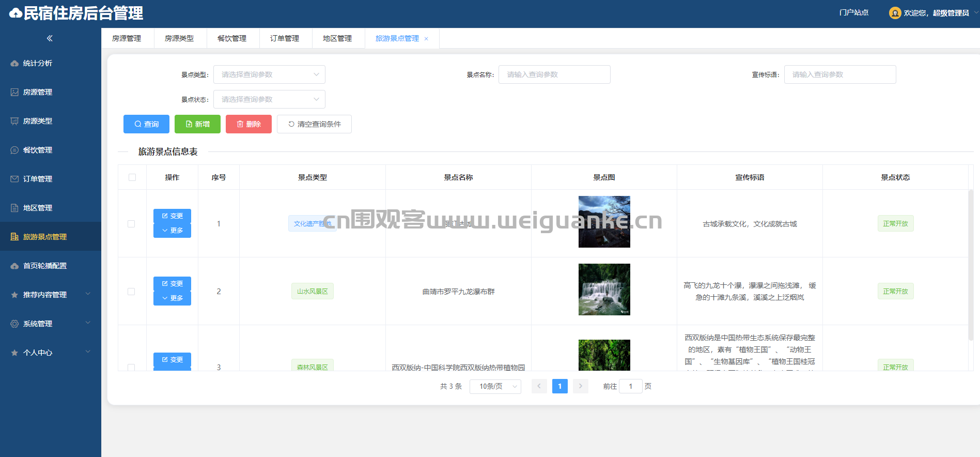Open 统计分析 in the sidebar
Viewport: 980px width, 457px height.
(51, 63)
